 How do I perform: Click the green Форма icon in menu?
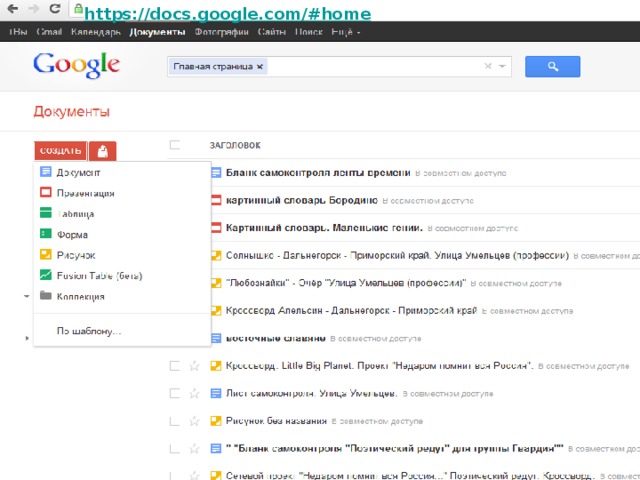(x=46, y=233)
